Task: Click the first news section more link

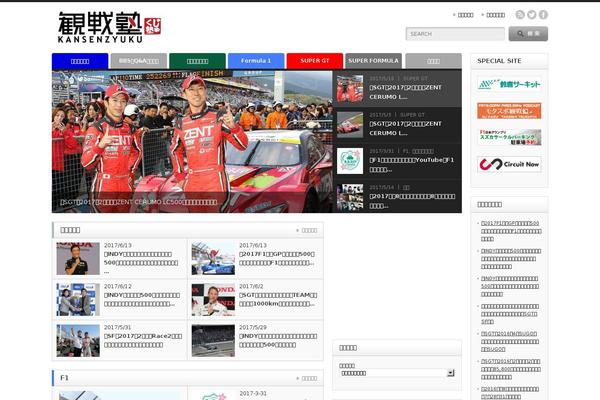Action: 307,230
